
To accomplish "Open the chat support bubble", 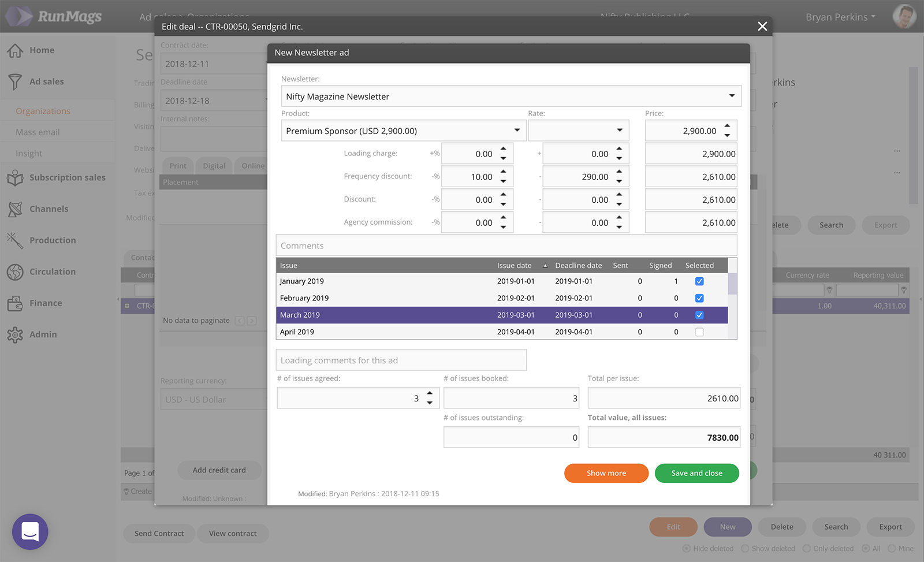I will click(30, 531).
